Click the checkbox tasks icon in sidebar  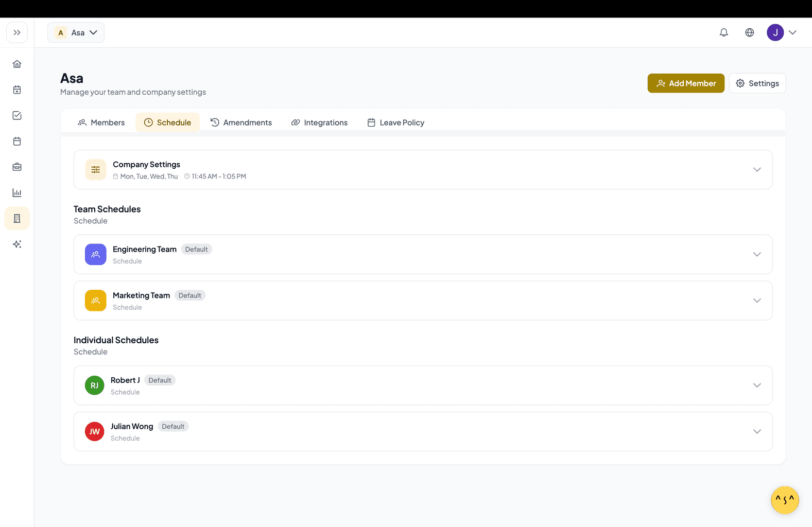tap(17, 115)
